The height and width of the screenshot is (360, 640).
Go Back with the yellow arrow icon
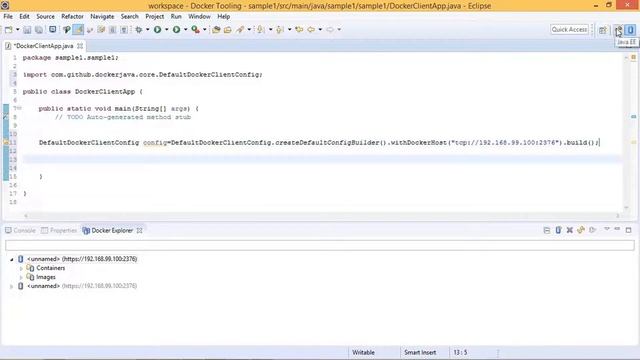(311, 29)
